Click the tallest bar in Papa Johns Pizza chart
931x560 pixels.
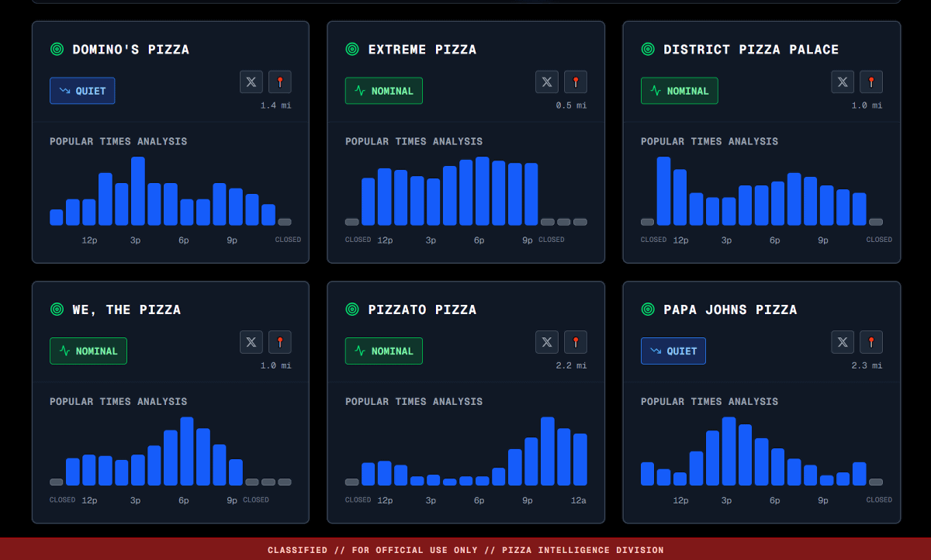(729, 451)
